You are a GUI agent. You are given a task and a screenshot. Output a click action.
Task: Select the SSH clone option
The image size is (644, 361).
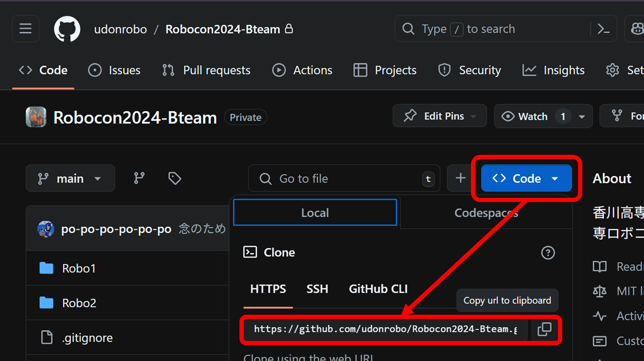317,289
